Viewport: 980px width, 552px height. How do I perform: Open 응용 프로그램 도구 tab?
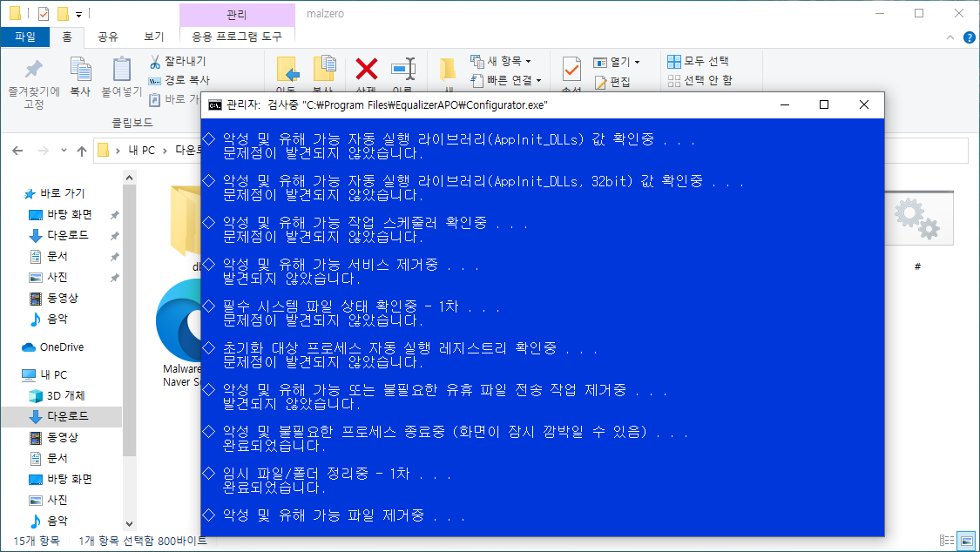(x=237, y=37)
